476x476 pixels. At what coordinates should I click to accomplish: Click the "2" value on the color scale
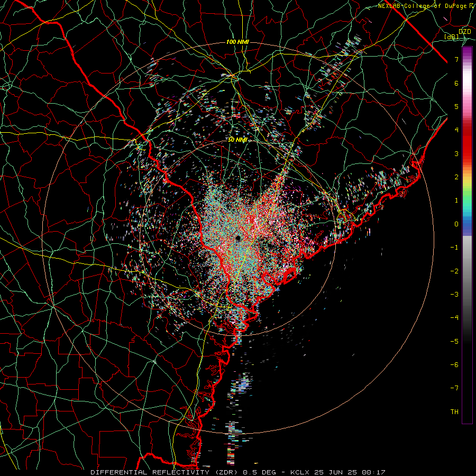click(x=456, y=177)
